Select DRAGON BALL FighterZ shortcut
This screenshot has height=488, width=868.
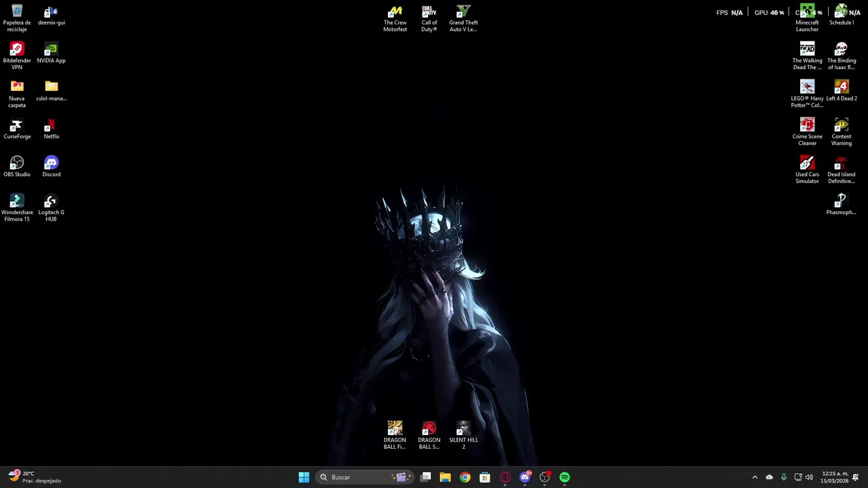pos(395,436)
